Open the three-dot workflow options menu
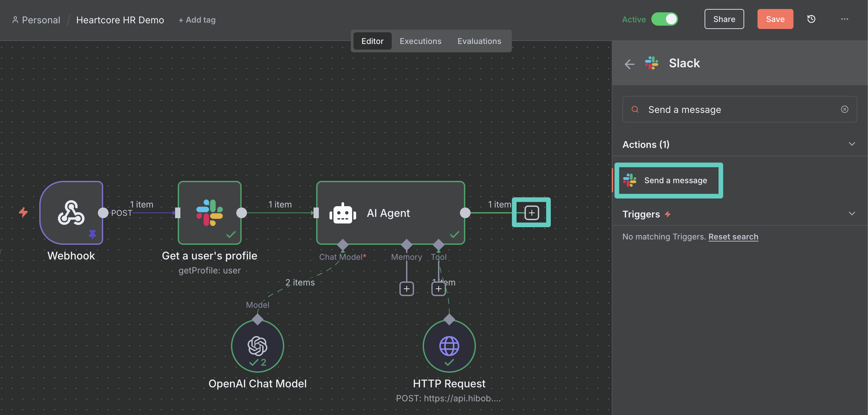The width and height of the screenshot is (868, 415). 844,19
